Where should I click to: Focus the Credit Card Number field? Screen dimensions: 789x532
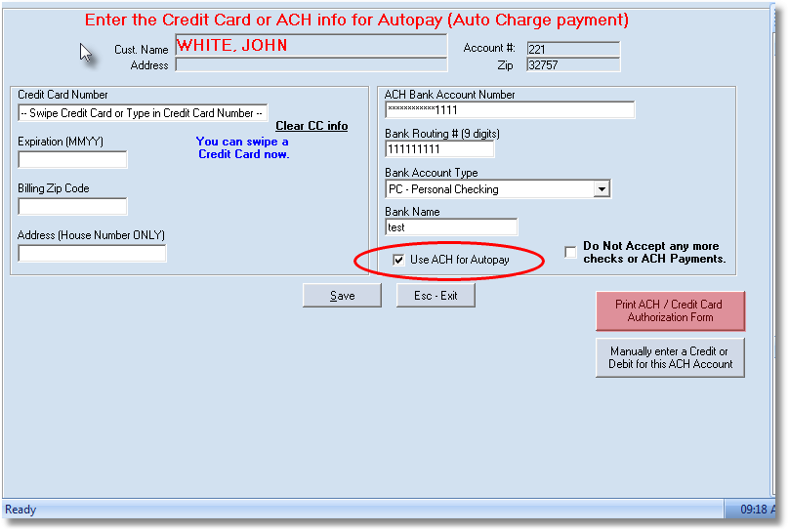[143, 113]
